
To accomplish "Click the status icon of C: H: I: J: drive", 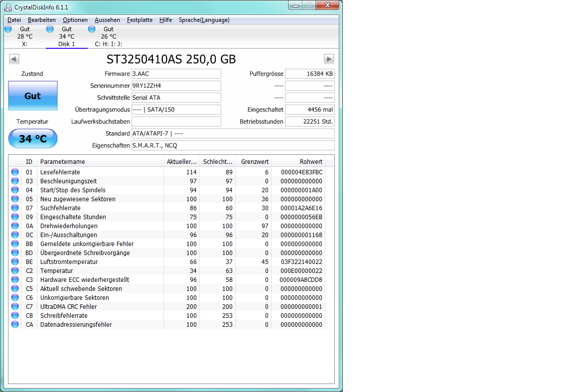I will [x=92, y=29].
